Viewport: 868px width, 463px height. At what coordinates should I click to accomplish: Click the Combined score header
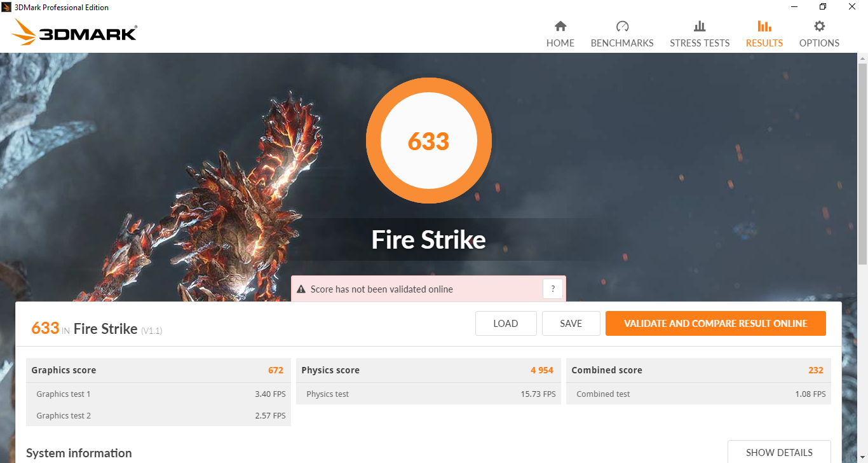pyautogui.click(x=607, y=370)
